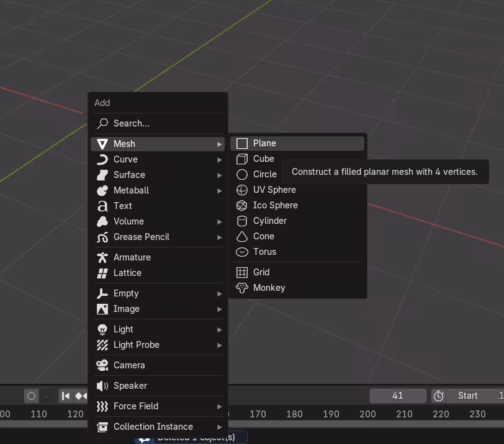Screen dimensions: 504x444
Task: Toggle the auto keying record button
Action: click(x=32, y=396)
